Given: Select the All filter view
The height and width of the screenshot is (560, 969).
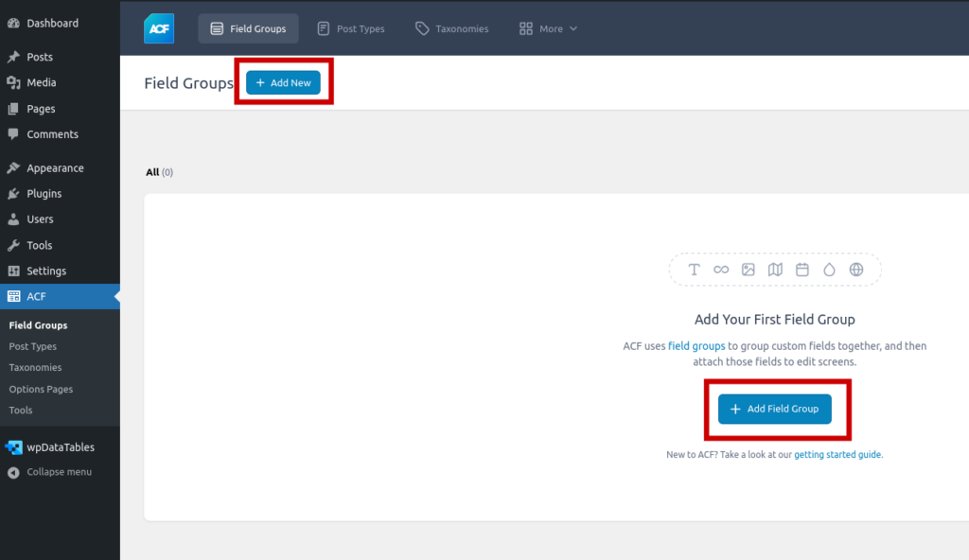Looking at the screenshot, I should click(x=152, y=172).
